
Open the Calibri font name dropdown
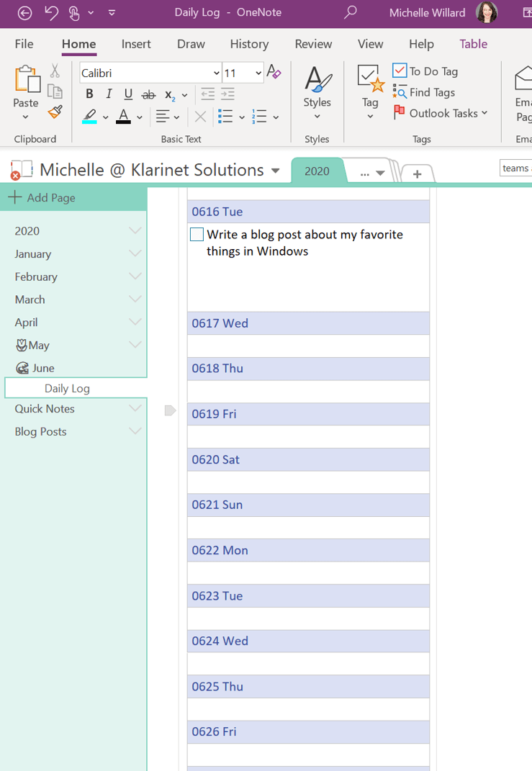coord(216,73)
